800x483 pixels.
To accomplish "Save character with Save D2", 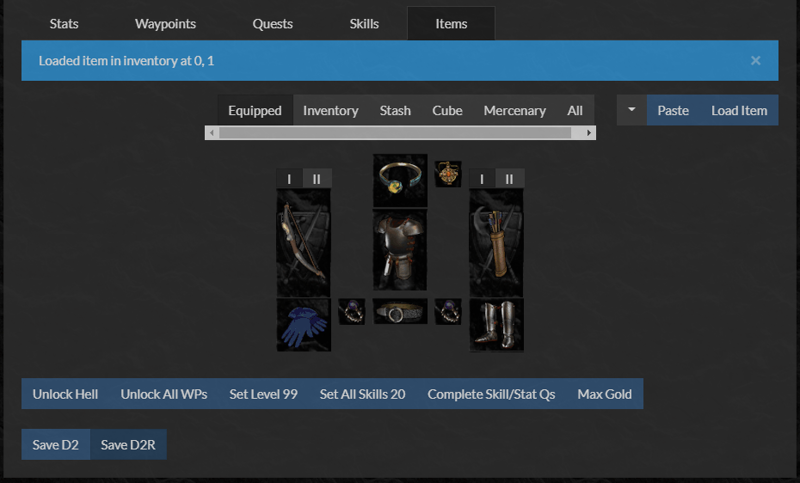I will point(56,444).
